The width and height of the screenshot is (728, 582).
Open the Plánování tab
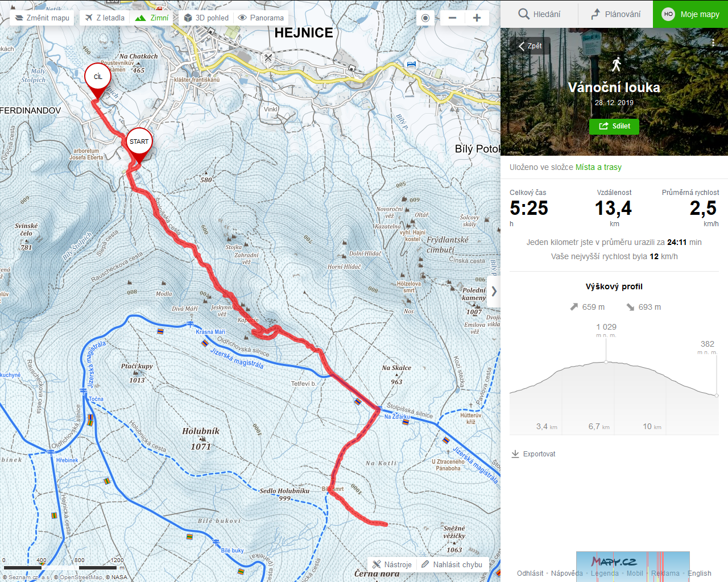(x=615, y=14)
